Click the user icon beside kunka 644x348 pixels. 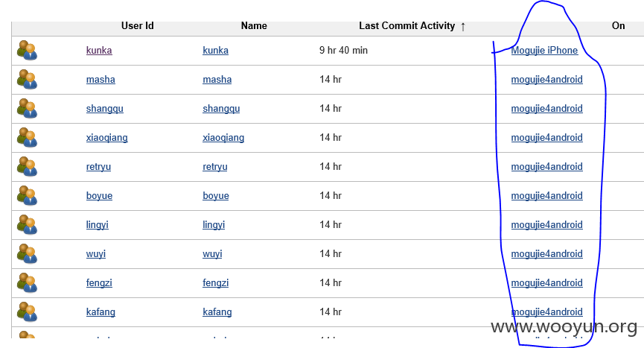click(x=27, y=51)
